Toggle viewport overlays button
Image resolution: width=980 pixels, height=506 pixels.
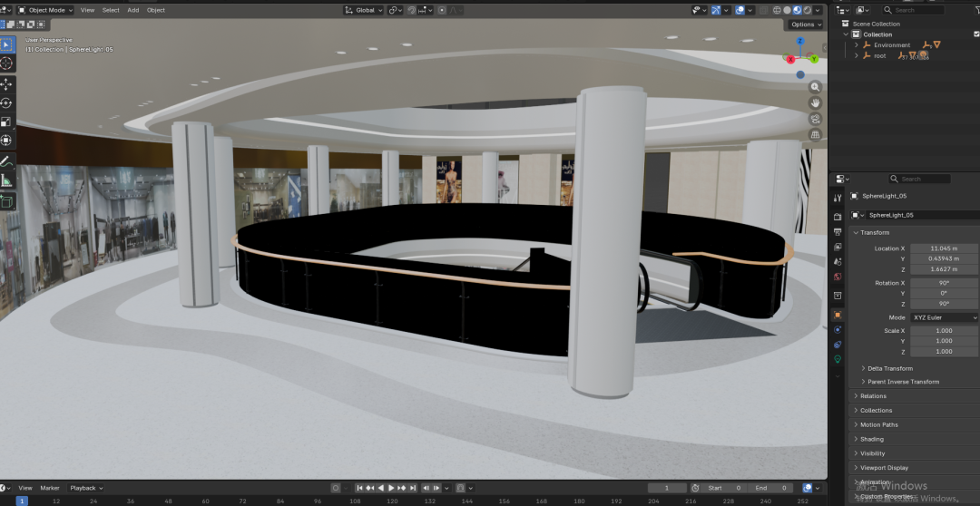[x=740, y=10]
